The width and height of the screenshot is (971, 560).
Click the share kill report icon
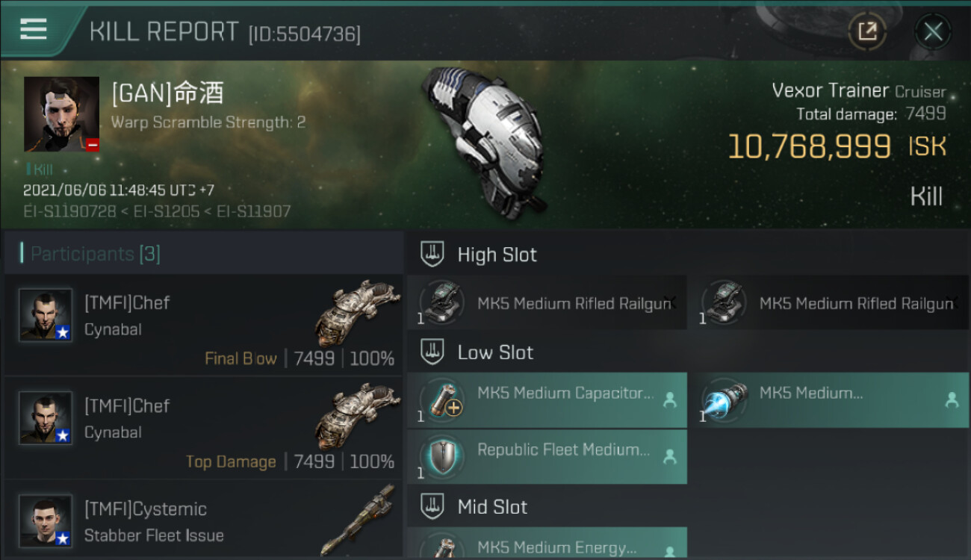click(x=867, y=31)
